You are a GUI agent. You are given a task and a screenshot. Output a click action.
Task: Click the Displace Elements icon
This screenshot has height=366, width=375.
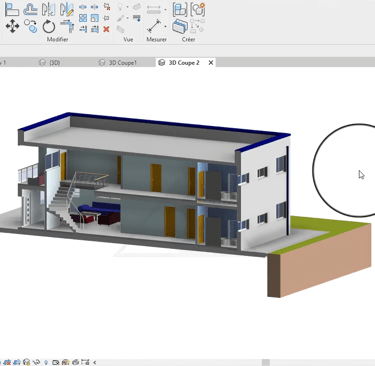click(137, 7)
